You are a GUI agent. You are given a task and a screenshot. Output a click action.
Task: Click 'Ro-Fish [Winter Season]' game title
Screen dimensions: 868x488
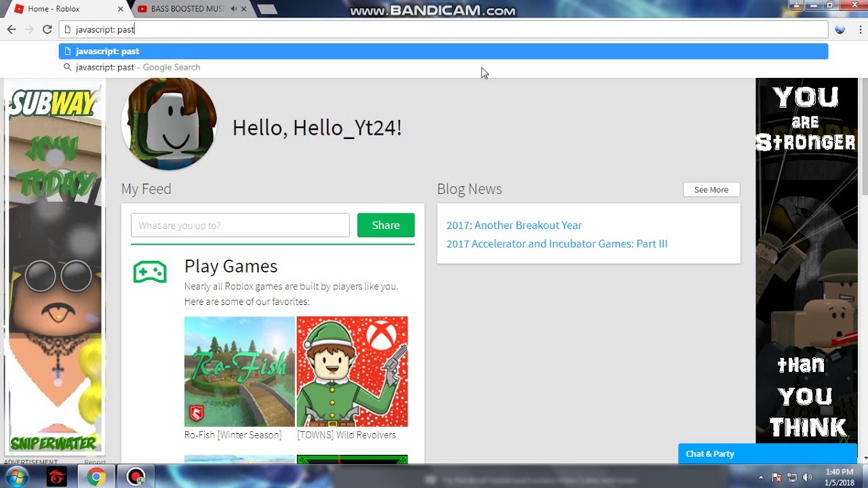pyautogui.click(x=233, y=434)
